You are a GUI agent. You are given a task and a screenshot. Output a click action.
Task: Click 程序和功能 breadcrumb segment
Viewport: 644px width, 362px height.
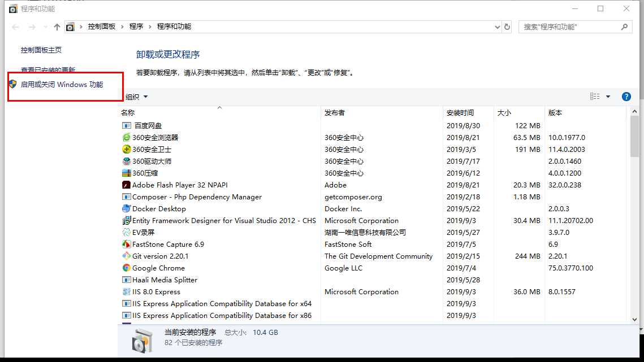174,27
